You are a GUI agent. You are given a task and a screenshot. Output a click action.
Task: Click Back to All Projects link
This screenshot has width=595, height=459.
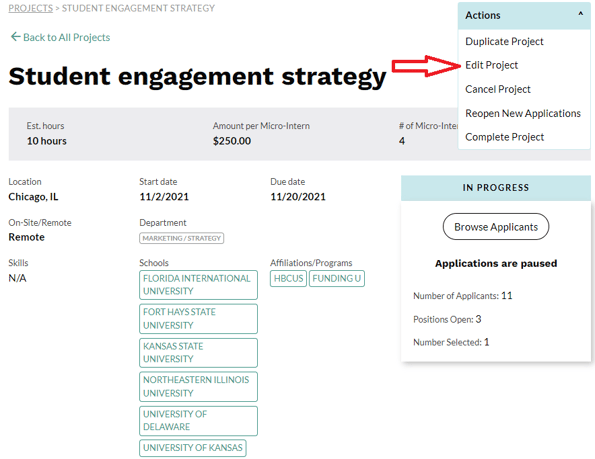[x=66, y=37]
